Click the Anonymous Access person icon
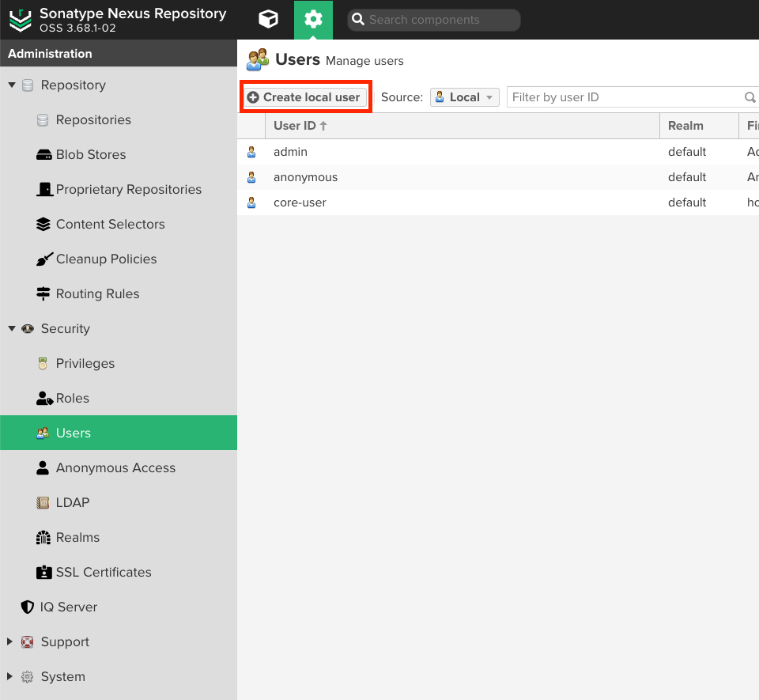759x700 pixels. click(43, 467)
